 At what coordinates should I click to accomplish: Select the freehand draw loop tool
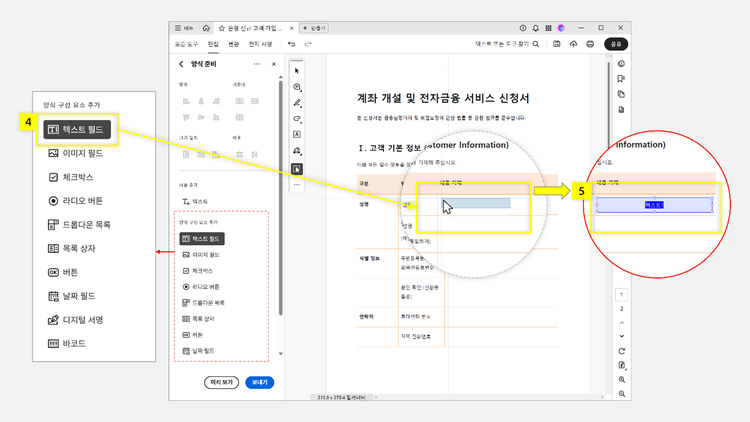tap(297, 119)
